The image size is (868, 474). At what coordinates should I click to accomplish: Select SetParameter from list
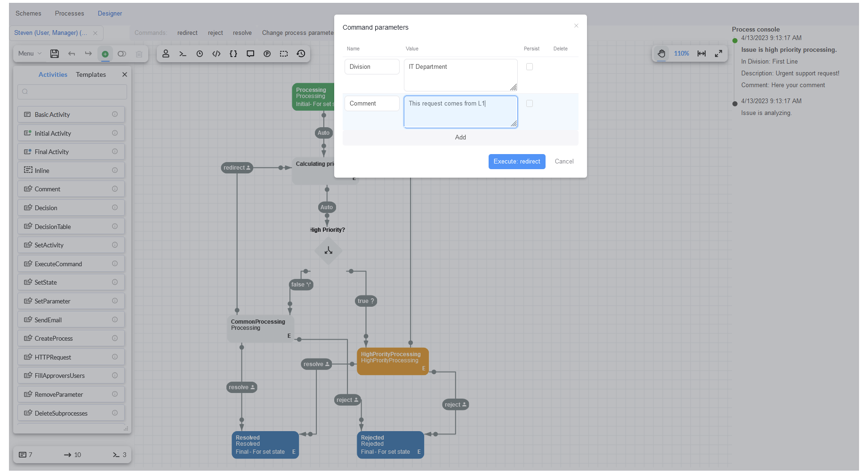click(x=71, y=301)
